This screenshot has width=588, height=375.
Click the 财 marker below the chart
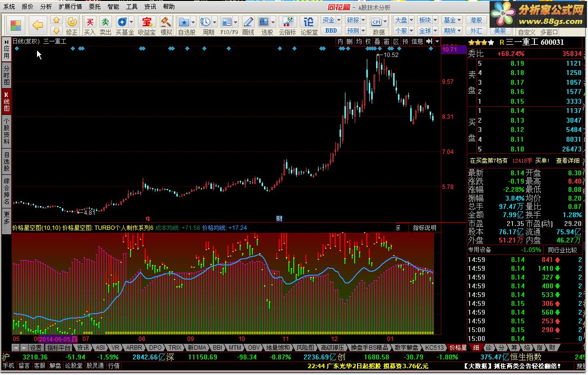pyautogui.click(x=279, y=219)
